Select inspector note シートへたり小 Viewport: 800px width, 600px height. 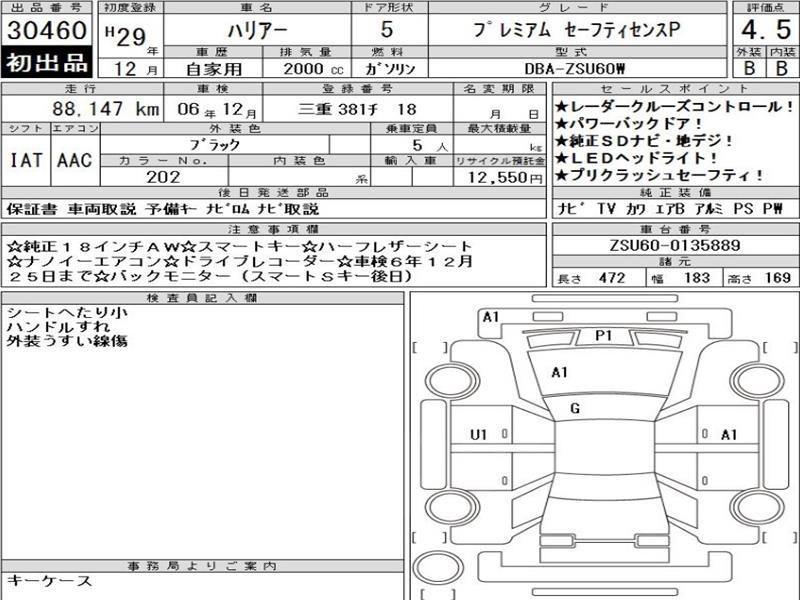(x=67, y=313)
